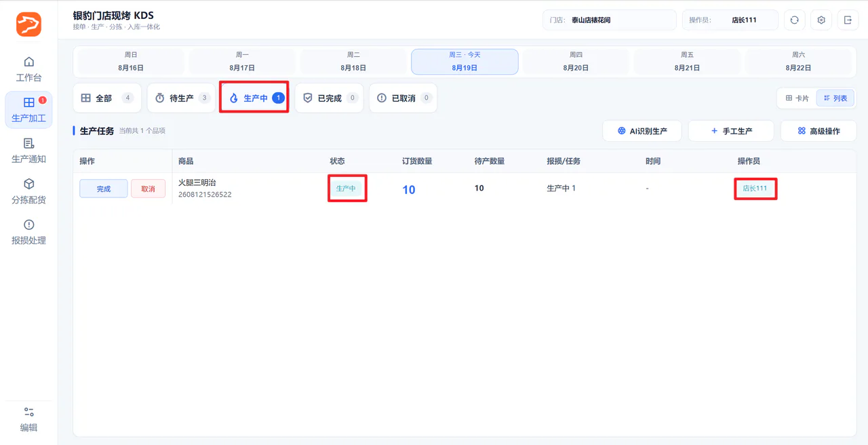
Task: Click the refresh icon in header
Action: [794, 20]
